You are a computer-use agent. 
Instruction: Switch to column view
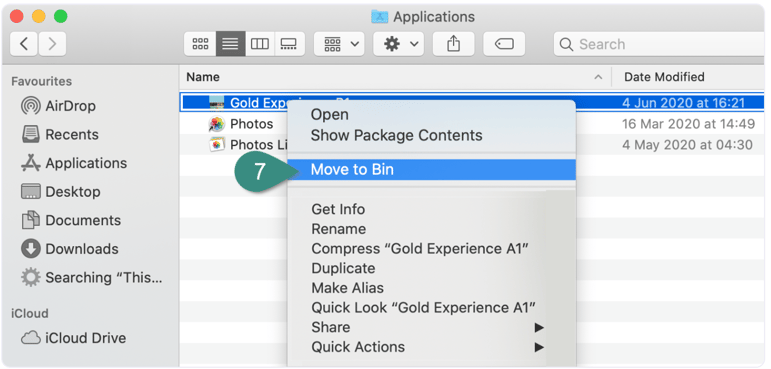(260, 44)
